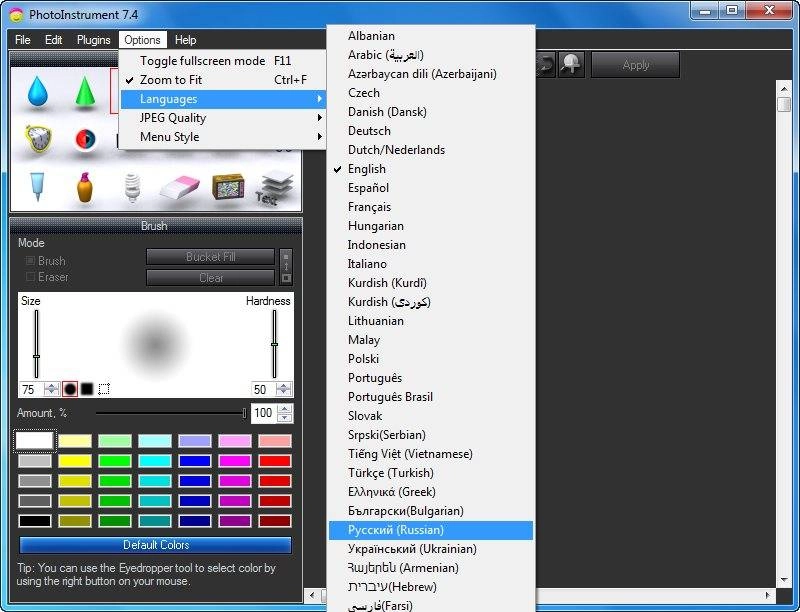Screen dimensions: 800x612
Task: Choose the checked English language
Action: (431, 169)
